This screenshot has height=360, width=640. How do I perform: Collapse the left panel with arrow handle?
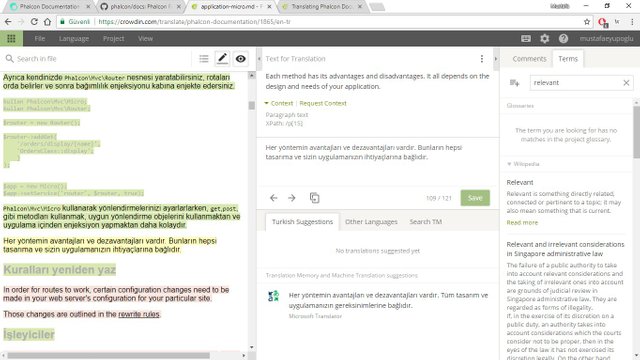(259, 59)
